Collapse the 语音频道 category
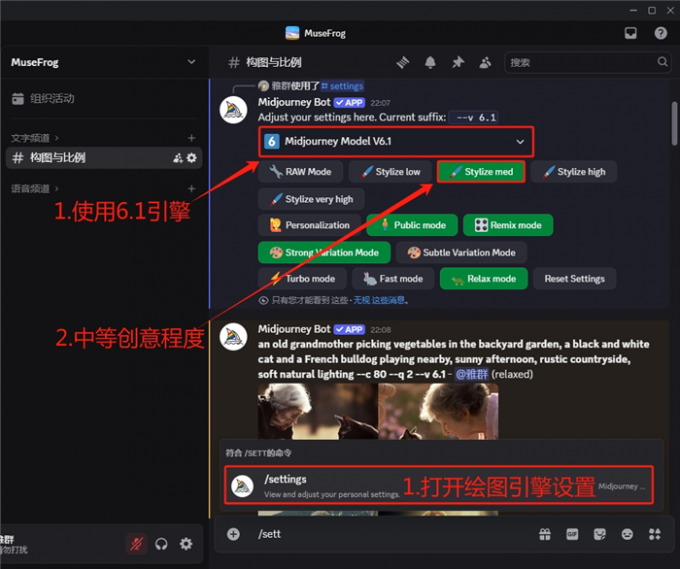680x569 pixels. click(35, 189)
